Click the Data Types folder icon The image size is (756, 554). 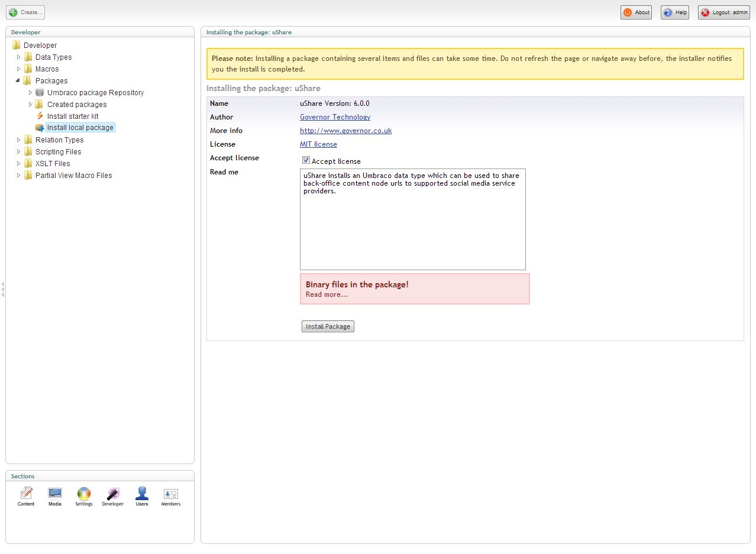pyautogui.click(x=28, y=57)
